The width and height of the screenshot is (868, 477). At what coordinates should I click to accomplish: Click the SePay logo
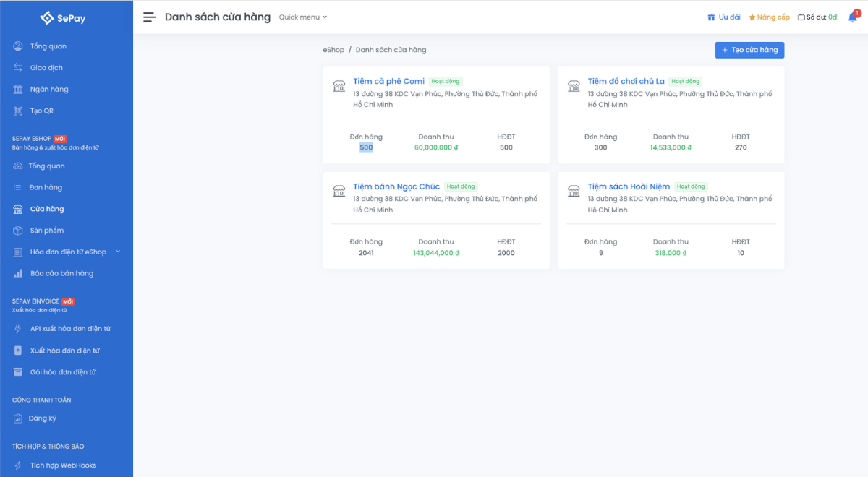63,18
